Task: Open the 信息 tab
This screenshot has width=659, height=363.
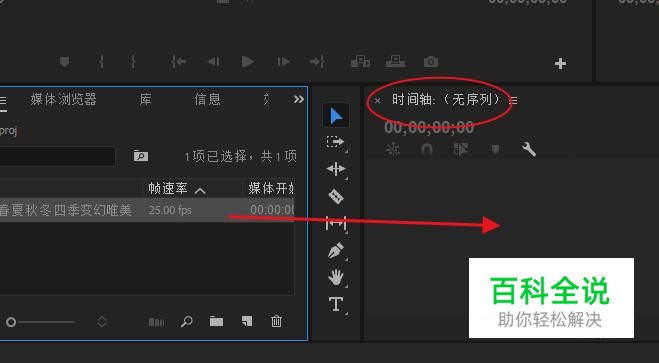Action: coord(208,100)
